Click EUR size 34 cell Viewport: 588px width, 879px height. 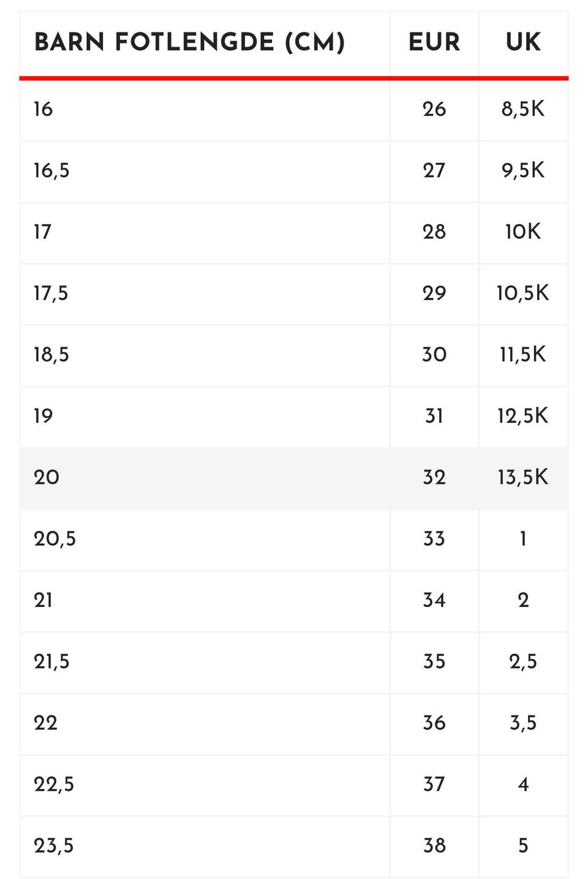pyautogui.click(x=434, y=601)
